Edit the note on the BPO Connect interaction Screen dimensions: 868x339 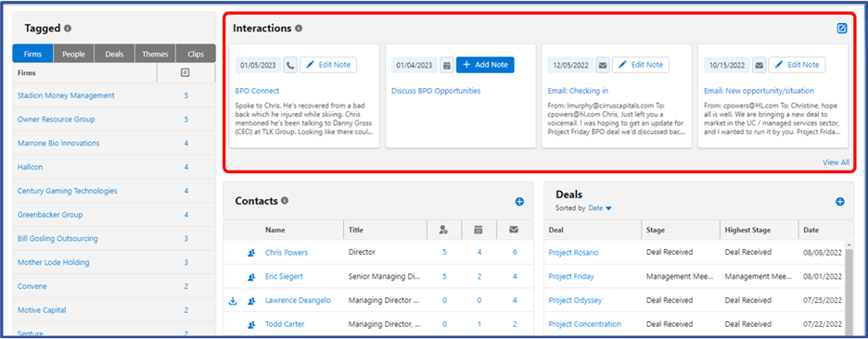[x=328, y=65]
